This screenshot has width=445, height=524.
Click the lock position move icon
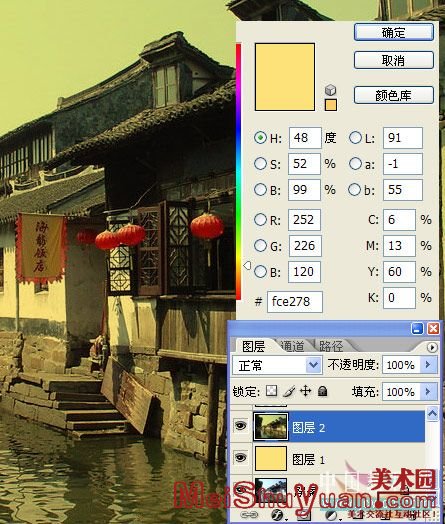[306, 391]
